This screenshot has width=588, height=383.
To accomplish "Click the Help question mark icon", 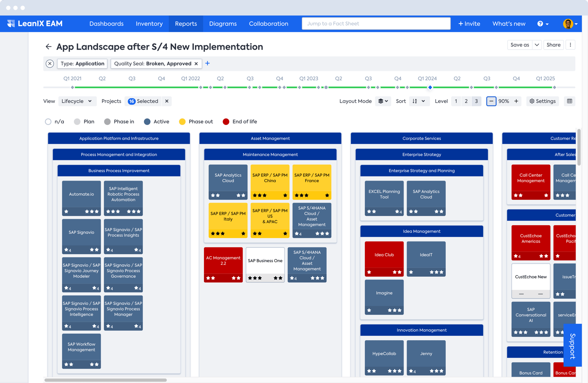I will point(541,23).
